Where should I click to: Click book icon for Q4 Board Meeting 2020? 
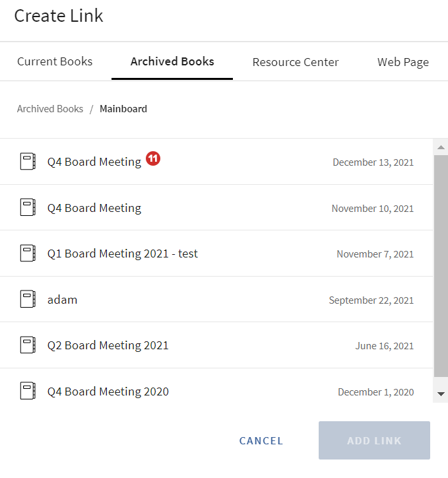[x=27, y=392]
